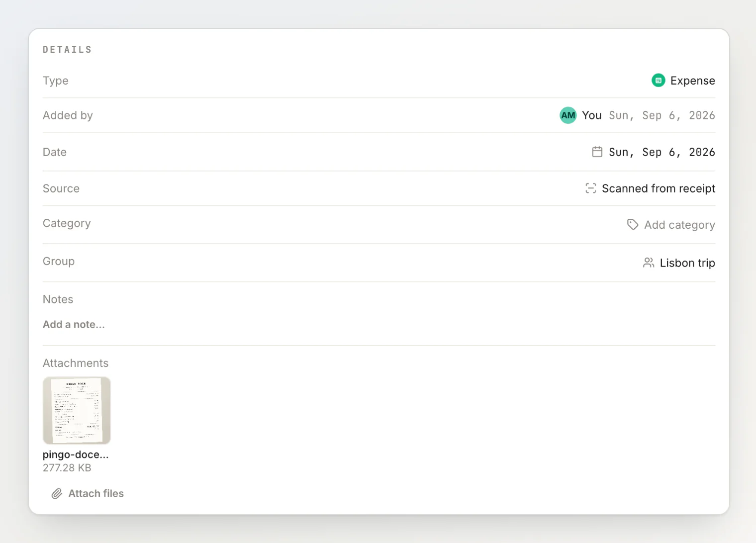Click the 277.28 KB file size

point(67,468)
